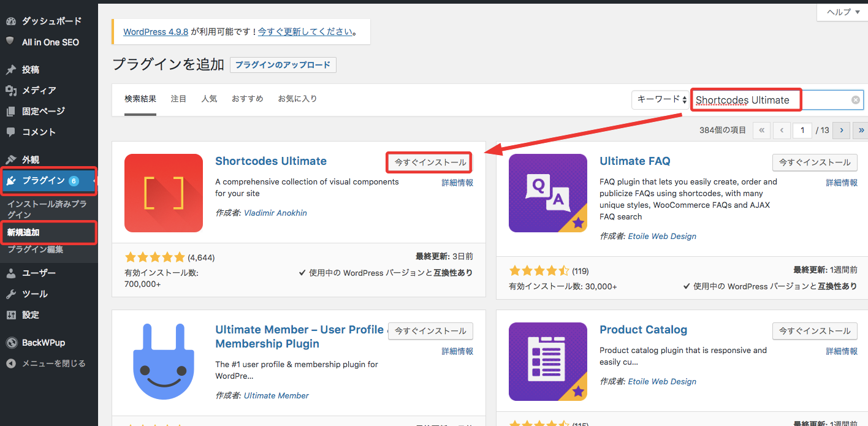Switch to the 人気 tab
Image resolution: width=868 pixels, height=426 pixels.
(209, 99)
